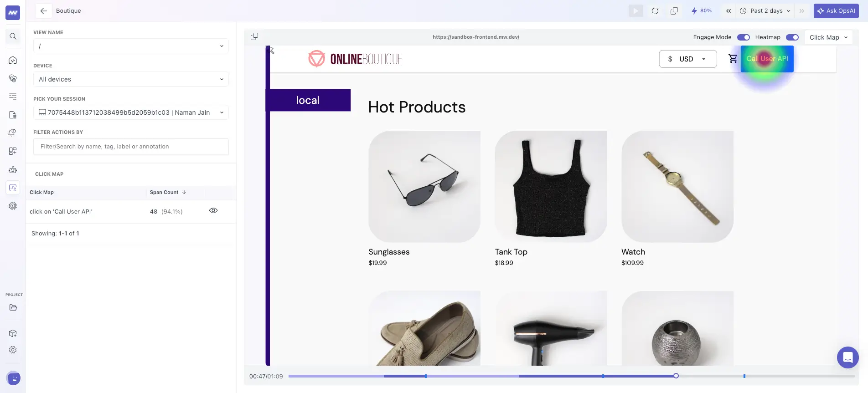Click the duplicate windows icon in top bar
Viewport: 868px width, 393px height.
(x=674, y=11)
